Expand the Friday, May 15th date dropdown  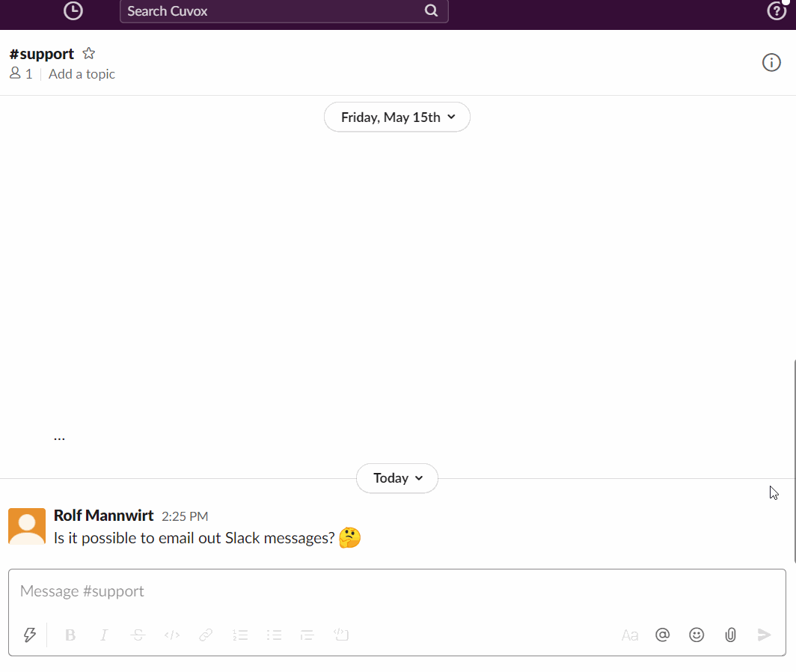(x=397, y=117)
